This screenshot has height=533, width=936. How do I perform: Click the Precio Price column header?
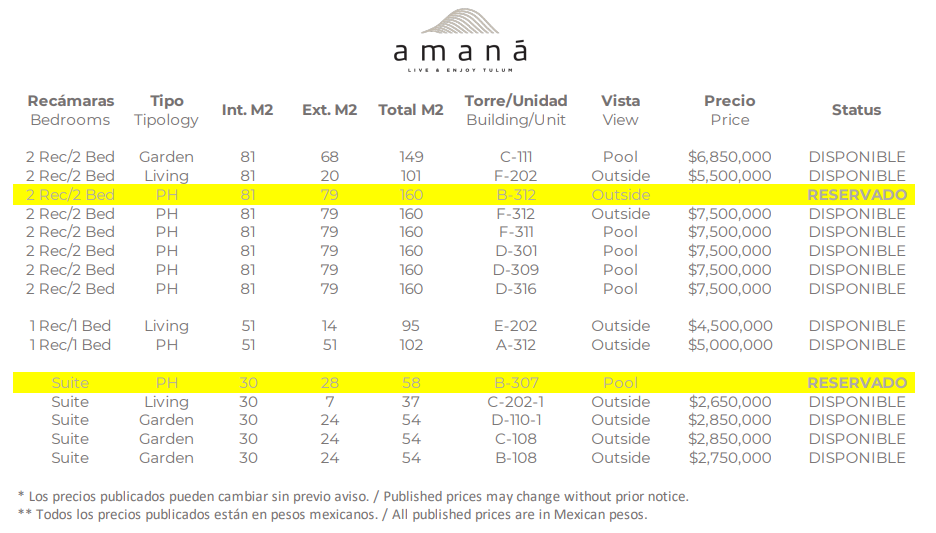[729, 110]
